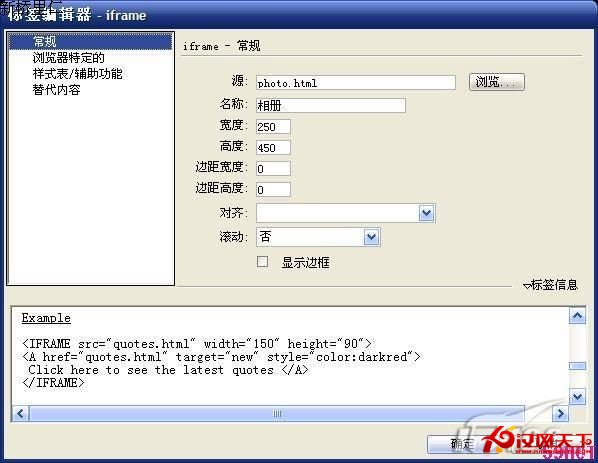Click the 浏览... button next to source field
The height and width of the screenshot is (463, 598).
coord(497,82)
